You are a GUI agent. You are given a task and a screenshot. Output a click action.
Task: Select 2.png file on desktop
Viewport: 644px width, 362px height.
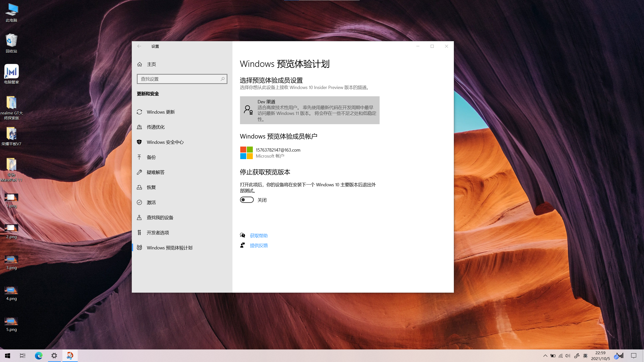click(11, 232)
